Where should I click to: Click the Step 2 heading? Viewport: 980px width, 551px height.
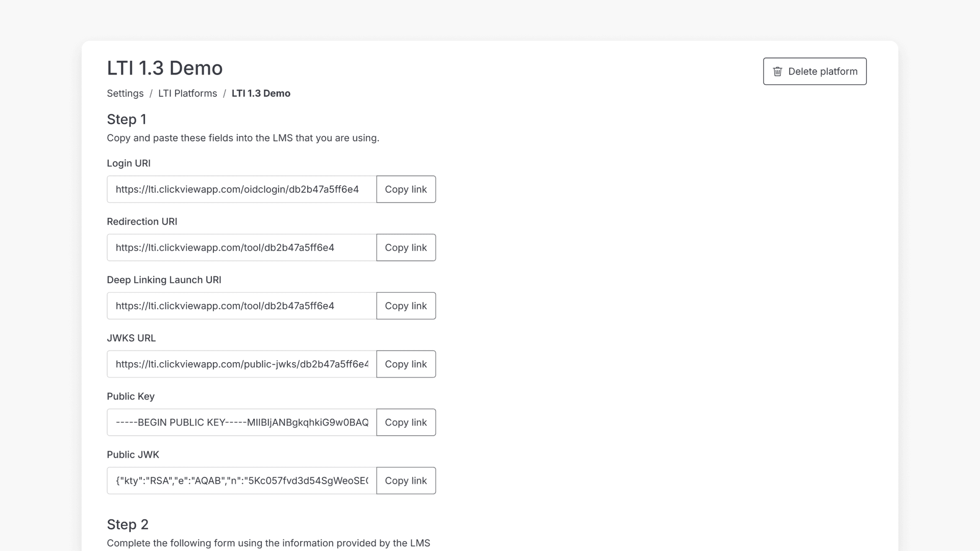tap(128, 524)
